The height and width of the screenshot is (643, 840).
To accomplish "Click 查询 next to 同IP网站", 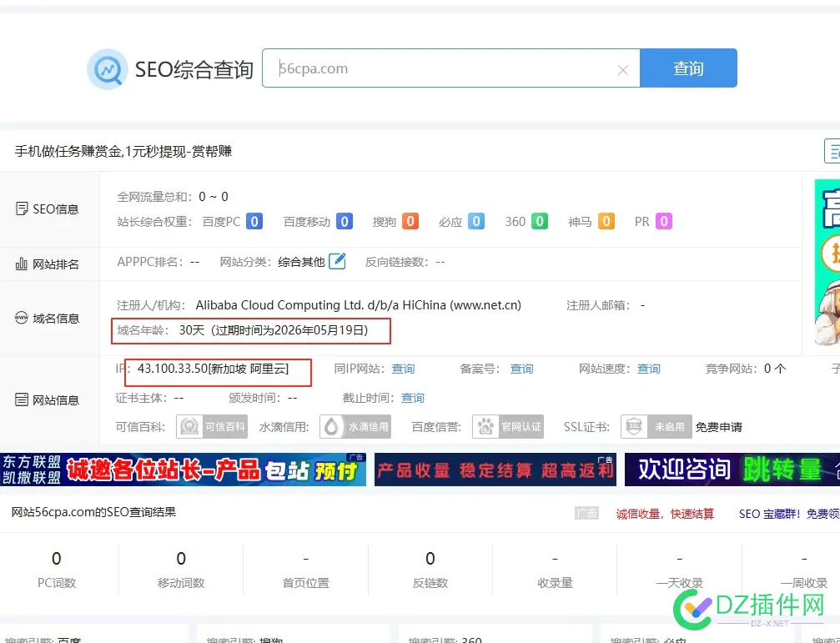I will click(403, 369).
